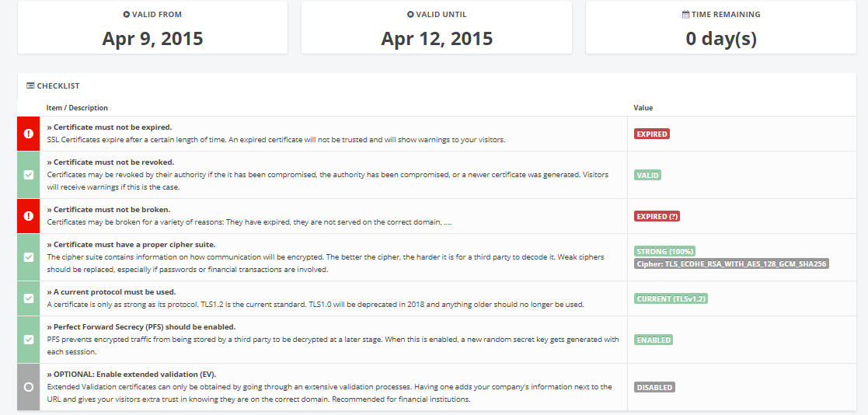
Task: Click the checklist icon next to CHECKLIST heading
Action: [x=30, y=85]
